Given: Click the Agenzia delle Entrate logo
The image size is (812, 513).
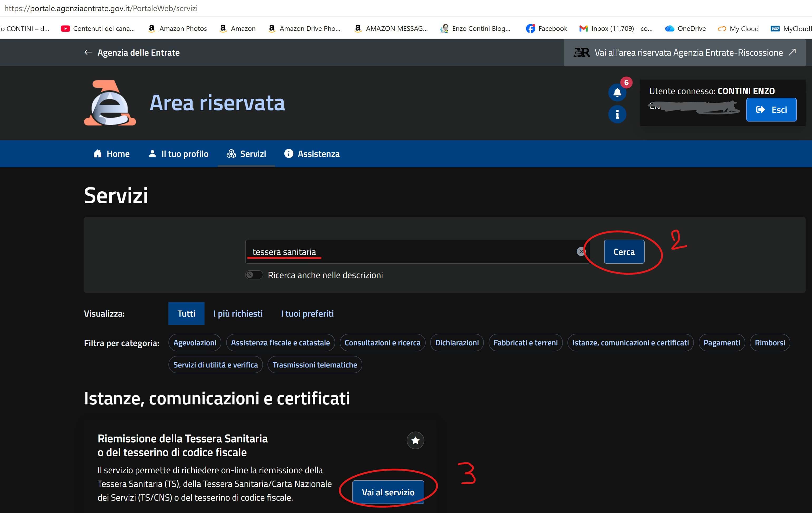Looking at the screenshot, I should 110,103.
